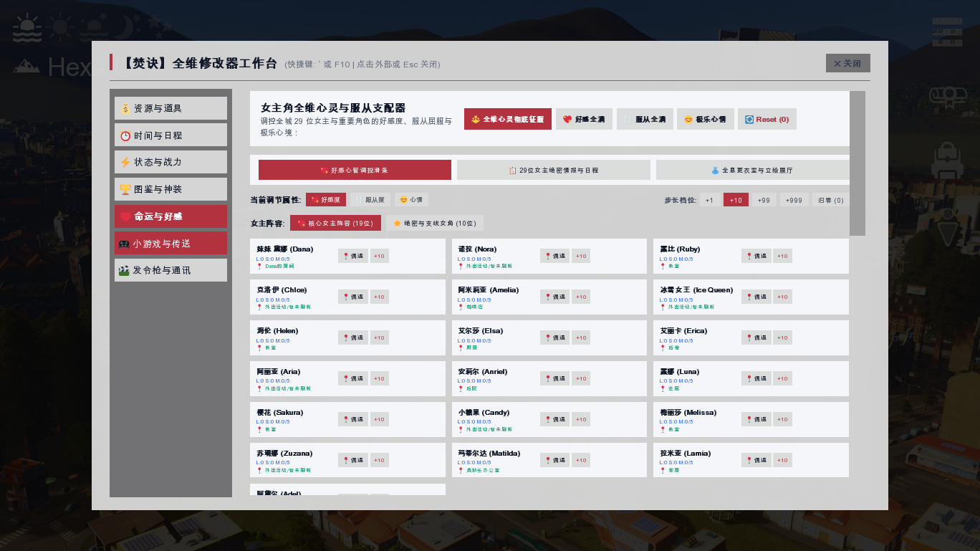
Task: Click the panel's vertical scrollbar thumb
Action: 857,163
